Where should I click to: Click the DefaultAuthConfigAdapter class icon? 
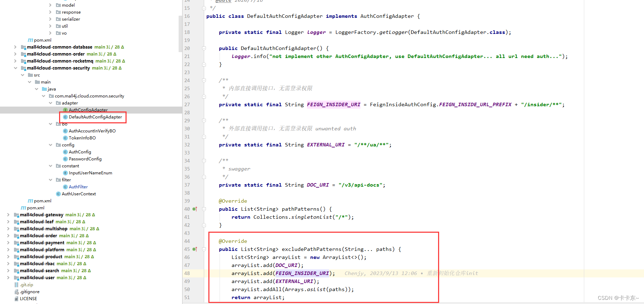65,117
